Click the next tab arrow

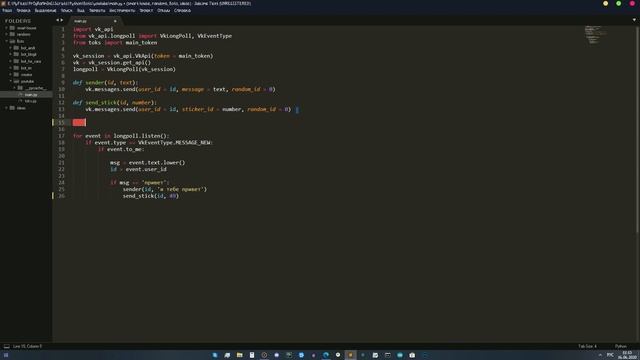point(62,20)
